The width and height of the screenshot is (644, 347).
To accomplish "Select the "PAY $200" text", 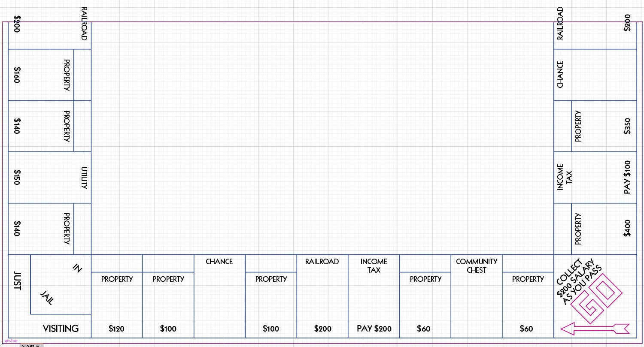I will 374,329.
